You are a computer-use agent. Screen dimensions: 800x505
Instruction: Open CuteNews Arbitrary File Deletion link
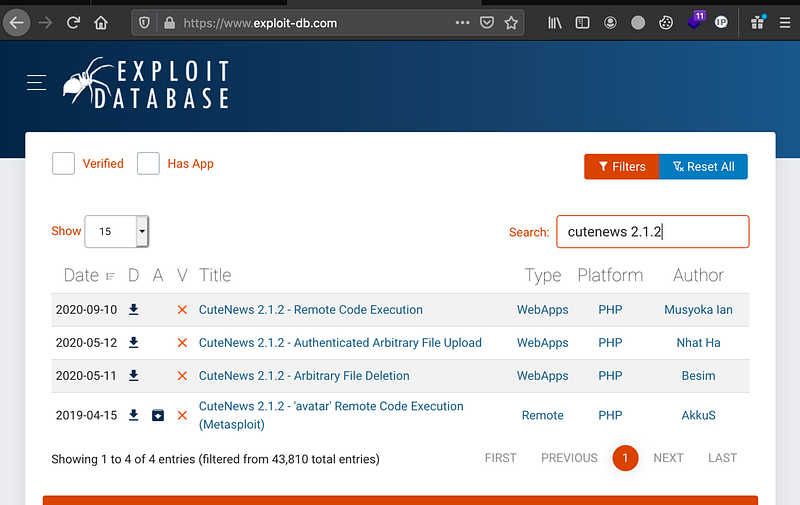304,376
